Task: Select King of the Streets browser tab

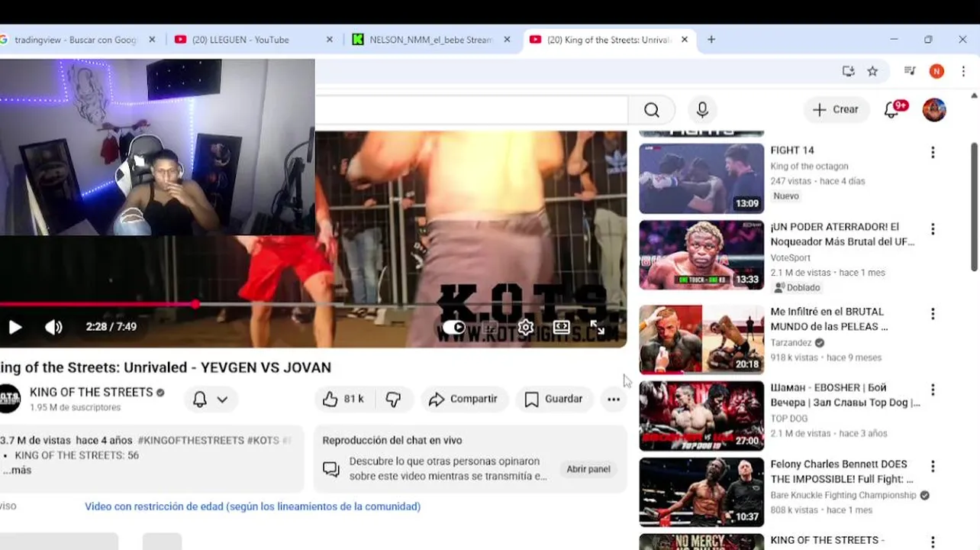Action: (x=608, y=40)
